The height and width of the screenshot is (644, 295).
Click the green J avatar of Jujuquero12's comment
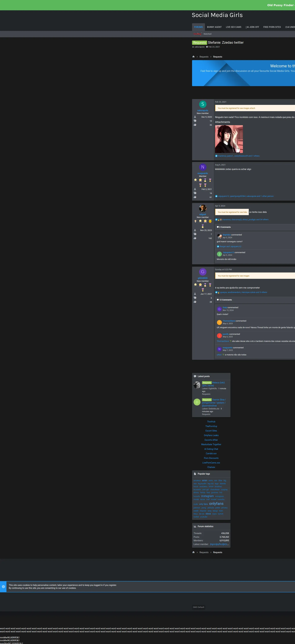[x=219, y=254]
